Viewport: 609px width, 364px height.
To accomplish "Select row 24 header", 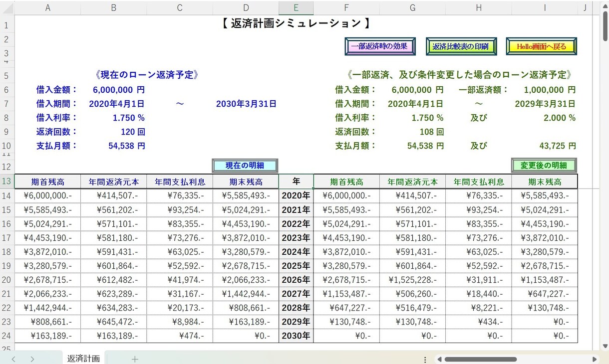I will pos(7,336).
